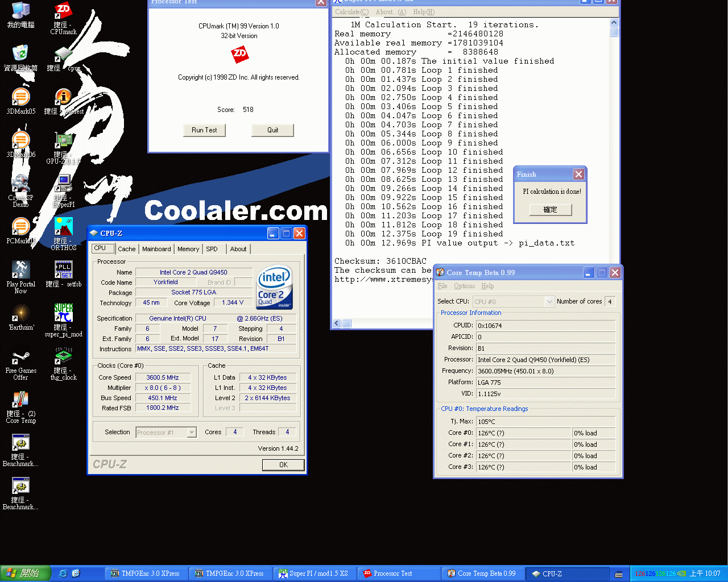Click the Core Speed value 3600.5 MHz in CPU-Z

click(163, 377)
